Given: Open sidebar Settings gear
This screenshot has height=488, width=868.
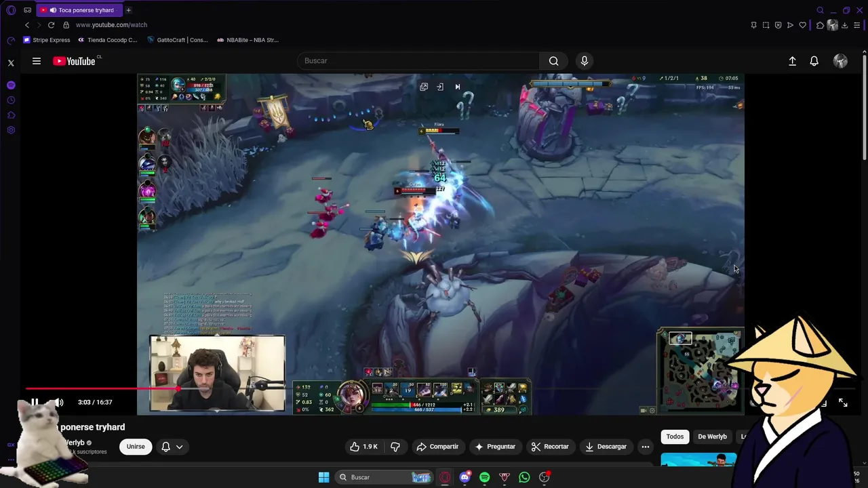Looking at the screenshot, I should coord(11,130).
